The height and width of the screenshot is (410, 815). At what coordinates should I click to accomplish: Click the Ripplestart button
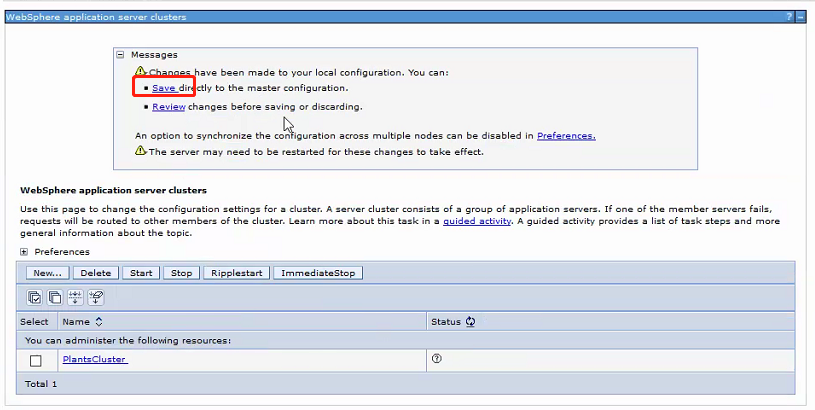tap(236, 273)
